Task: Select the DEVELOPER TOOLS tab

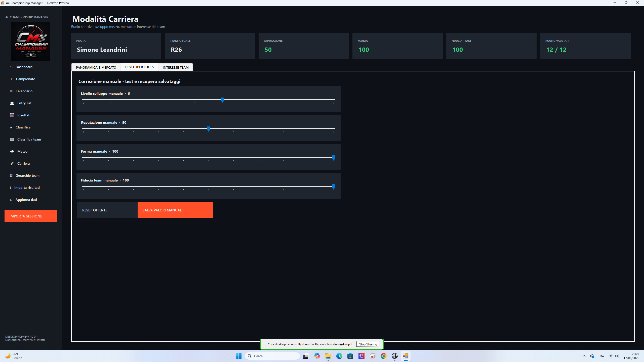Action: pos(139,67)
